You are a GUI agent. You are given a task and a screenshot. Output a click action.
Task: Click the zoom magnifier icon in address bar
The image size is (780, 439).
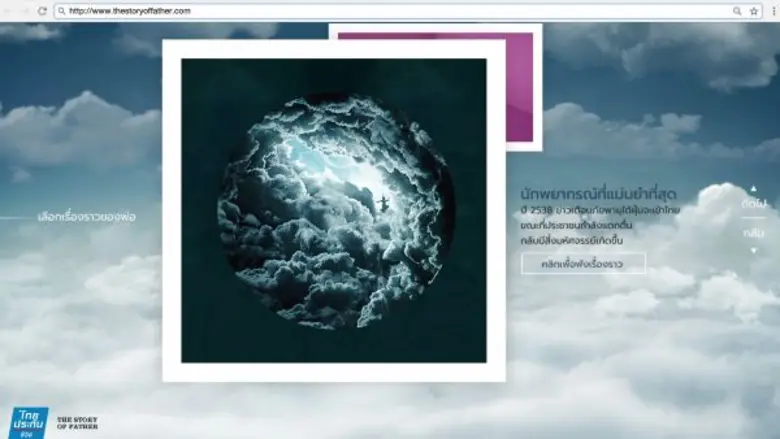737,11
